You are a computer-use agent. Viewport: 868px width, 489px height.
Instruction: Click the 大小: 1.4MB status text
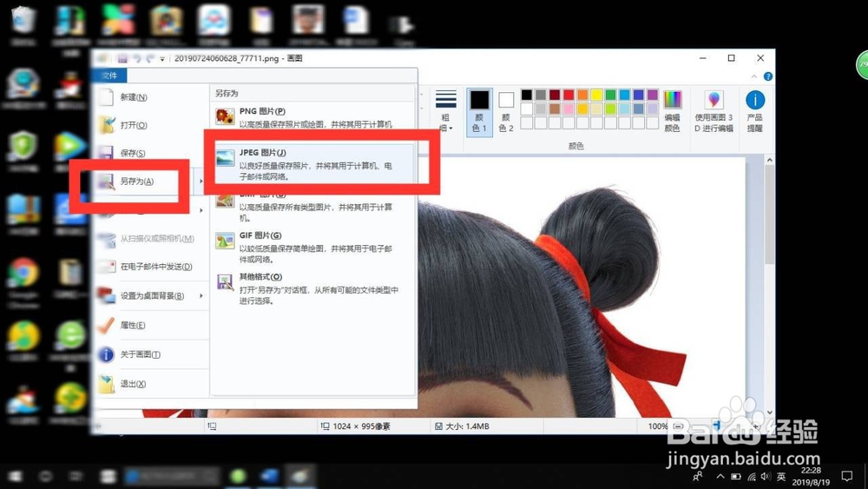point(467,426)
